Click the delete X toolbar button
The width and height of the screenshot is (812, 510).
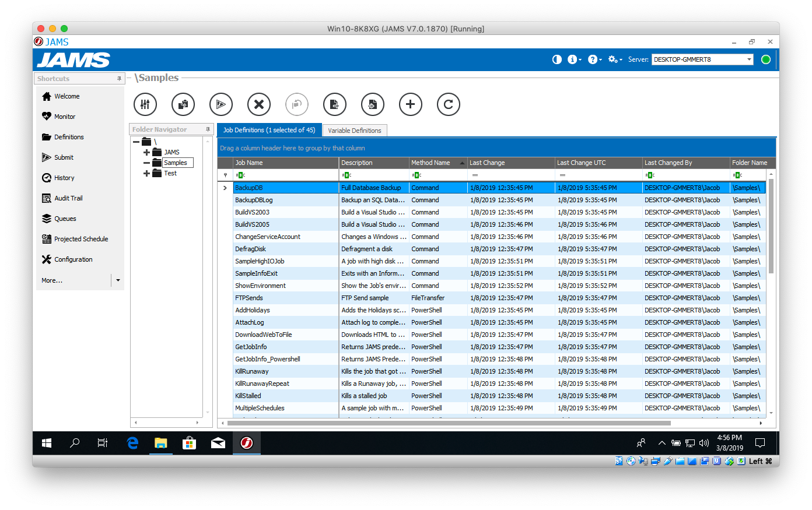coord(259,104)
